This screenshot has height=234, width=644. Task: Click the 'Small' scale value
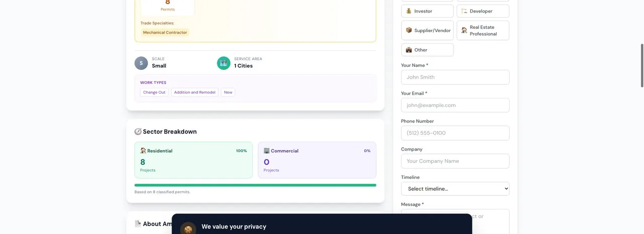tap(159, 66)
